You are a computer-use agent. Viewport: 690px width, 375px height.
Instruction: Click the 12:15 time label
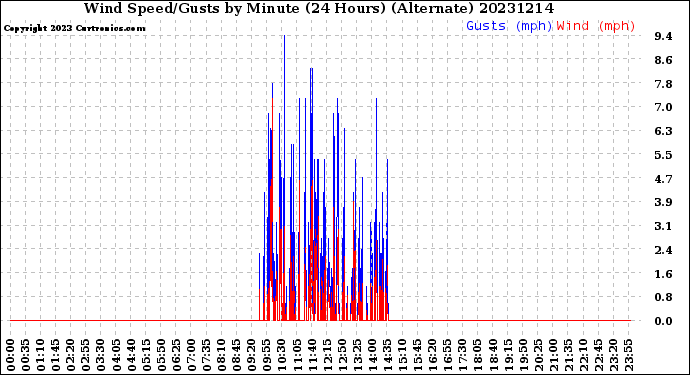[327, 355]
